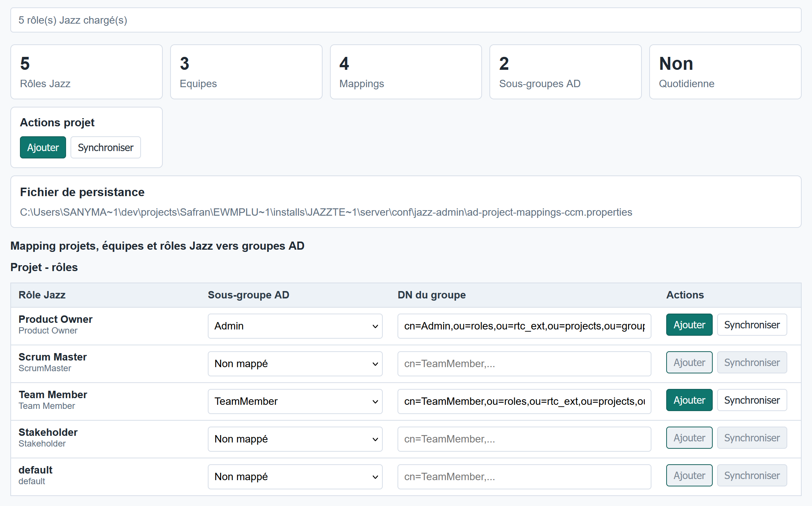Click the 'Stakeholder' role name

48,432
